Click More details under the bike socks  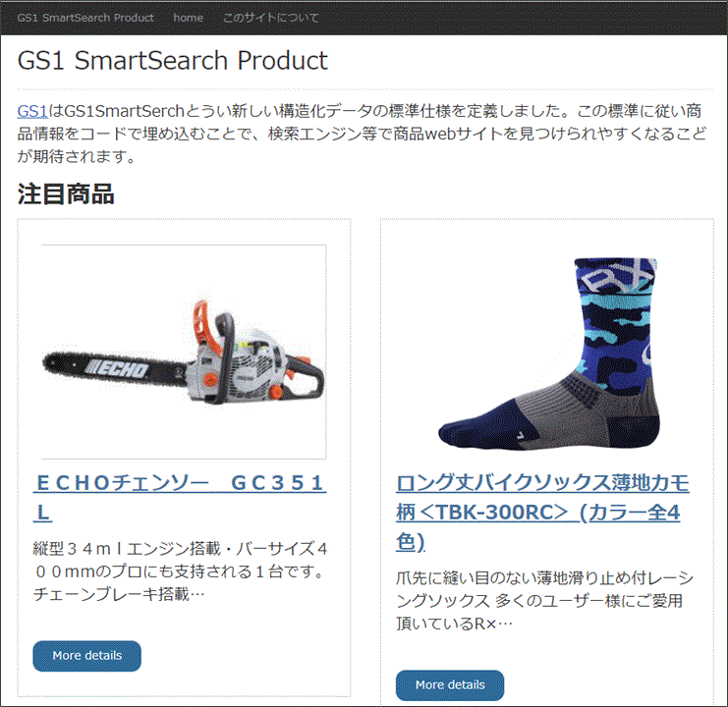[450, 684]
